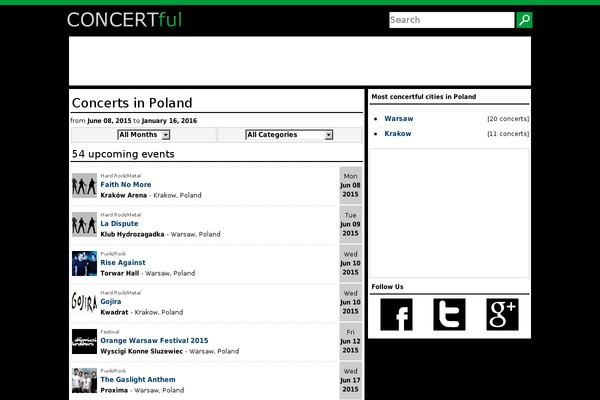
Task: Click the Orange Warsaw Festival thumbnail
Action: click(x=84, y=341)
